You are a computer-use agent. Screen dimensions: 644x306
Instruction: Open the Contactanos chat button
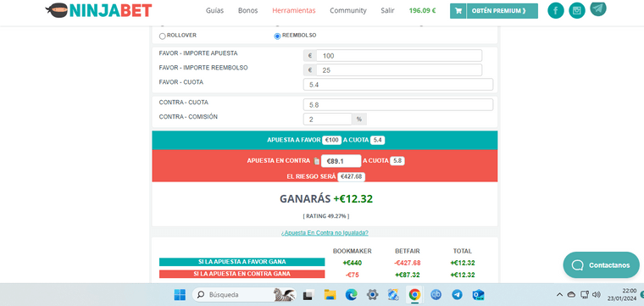pos(602,265)
